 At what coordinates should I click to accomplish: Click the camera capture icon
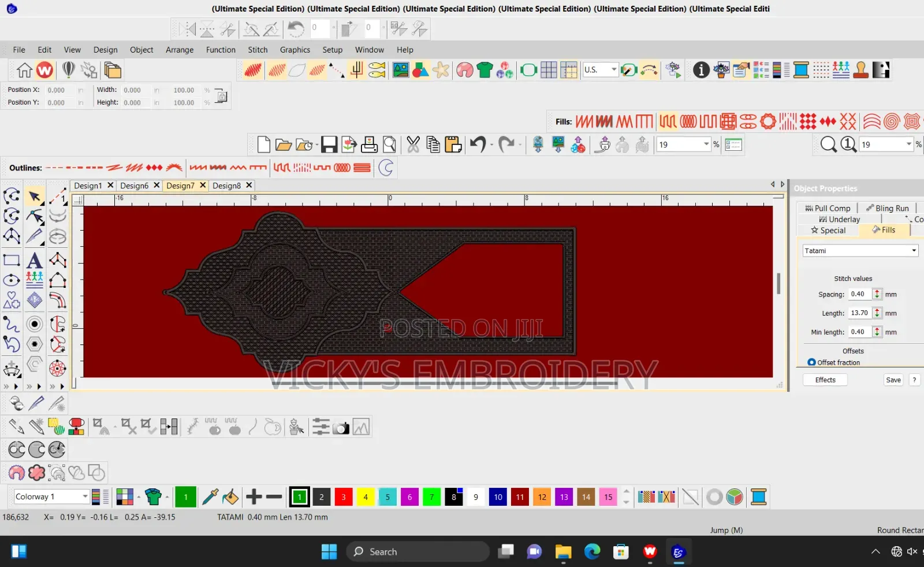point(341,428)
